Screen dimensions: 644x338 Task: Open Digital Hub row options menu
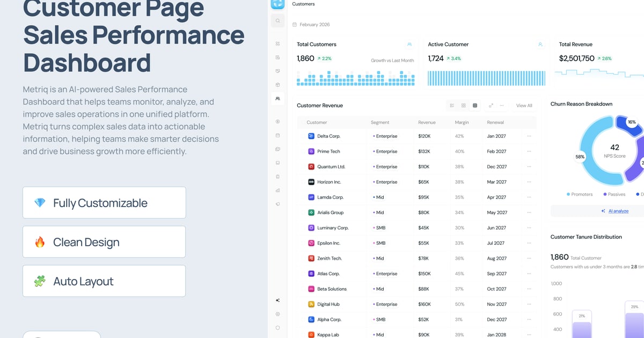(529, 304)
